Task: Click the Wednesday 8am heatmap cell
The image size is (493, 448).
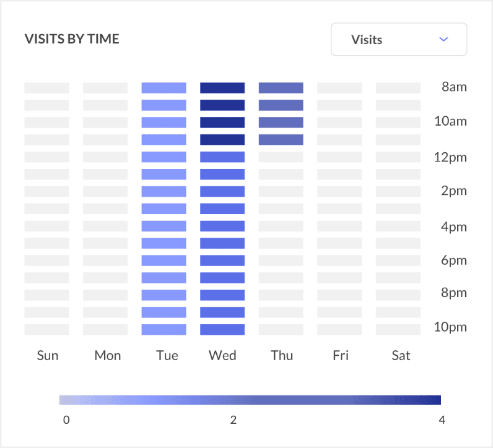Action: [x=222, y=88]
